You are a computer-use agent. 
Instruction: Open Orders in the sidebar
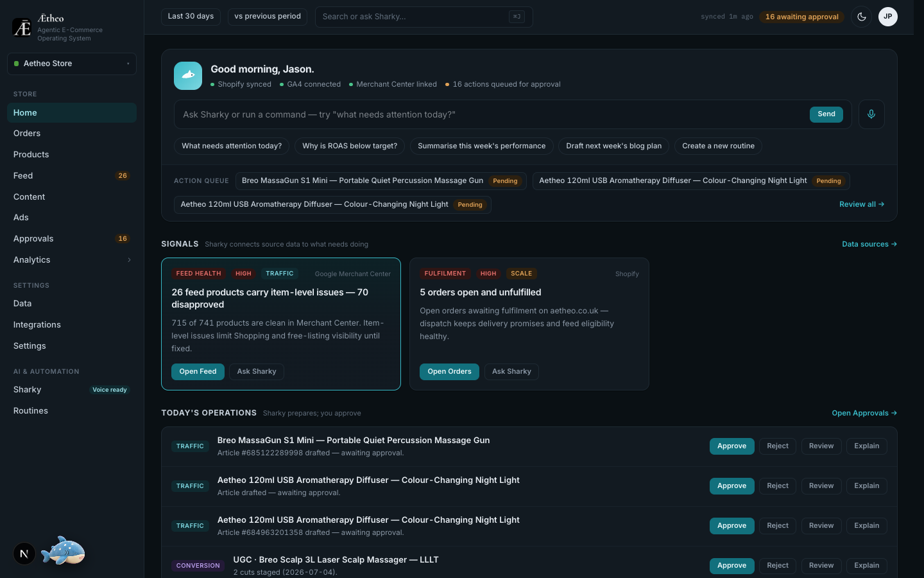(x=72, y=134)
